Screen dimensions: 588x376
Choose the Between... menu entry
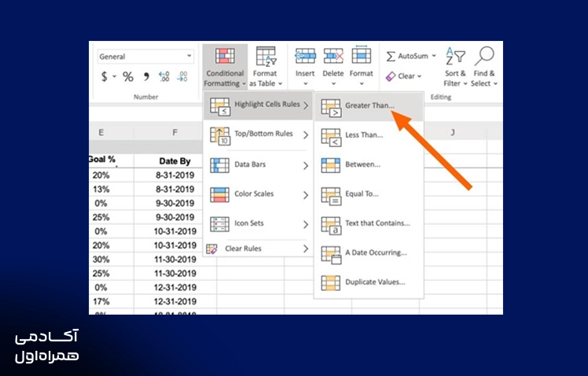click(369, 164)
